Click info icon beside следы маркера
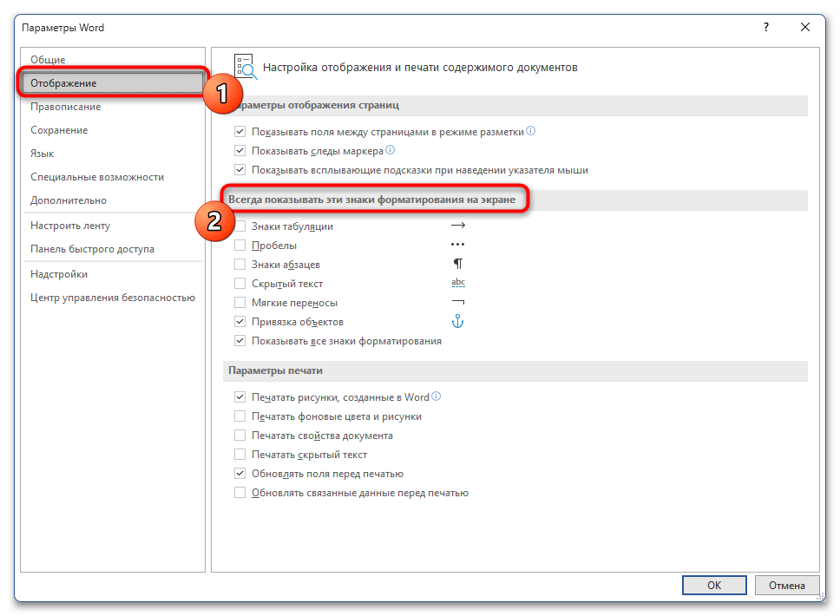This screenshot has width=840, height=616. pos(390,150)
